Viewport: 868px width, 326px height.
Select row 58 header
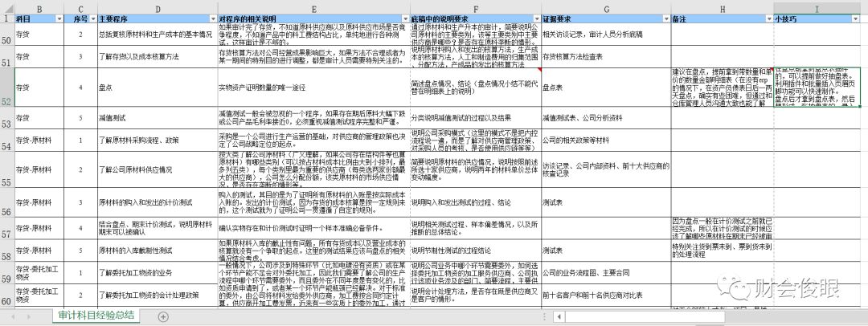pos(6,251)
